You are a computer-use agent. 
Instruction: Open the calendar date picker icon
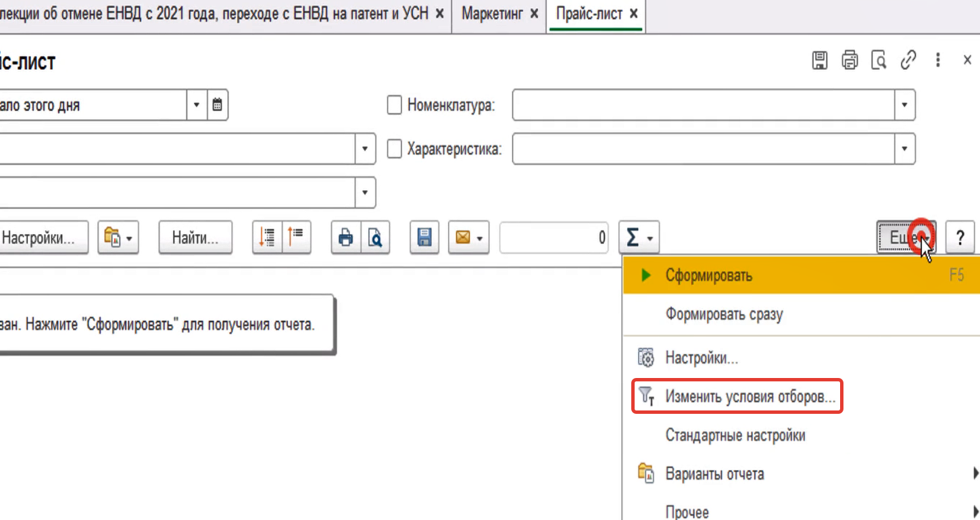click(217, 105)
